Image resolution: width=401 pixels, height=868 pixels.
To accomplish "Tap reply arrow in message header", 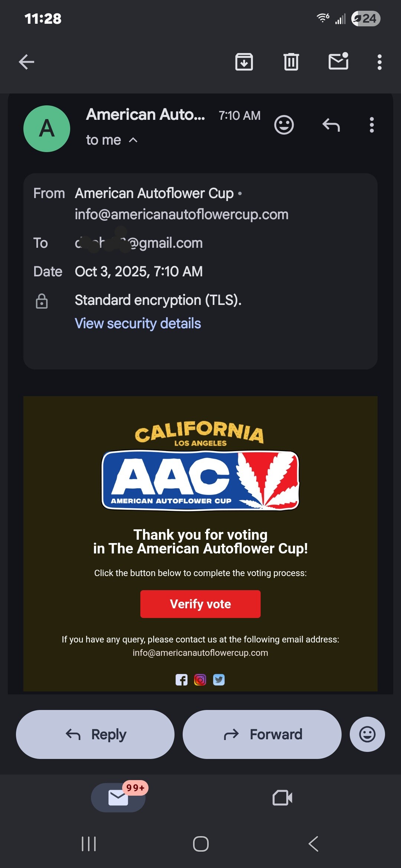I will (331, 125).
